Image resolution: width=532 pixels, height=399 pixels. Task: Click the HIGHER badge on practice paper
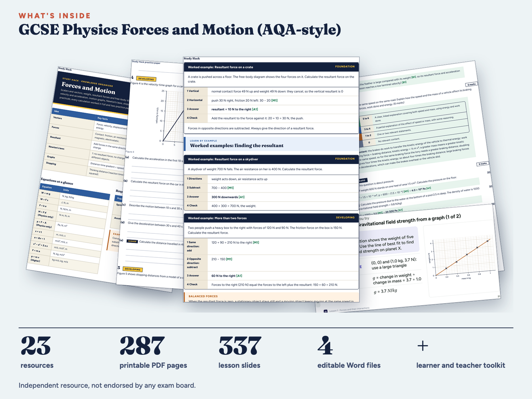[132, 241]
